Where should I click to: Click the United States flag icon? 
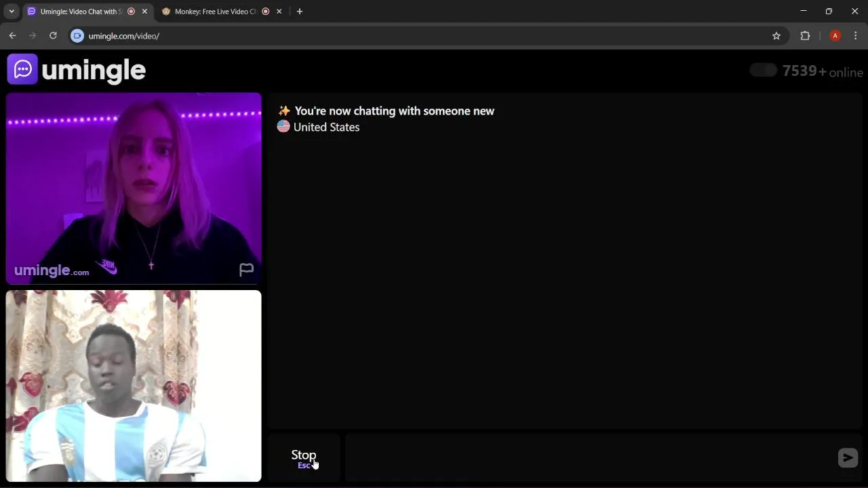click(283, 126)
